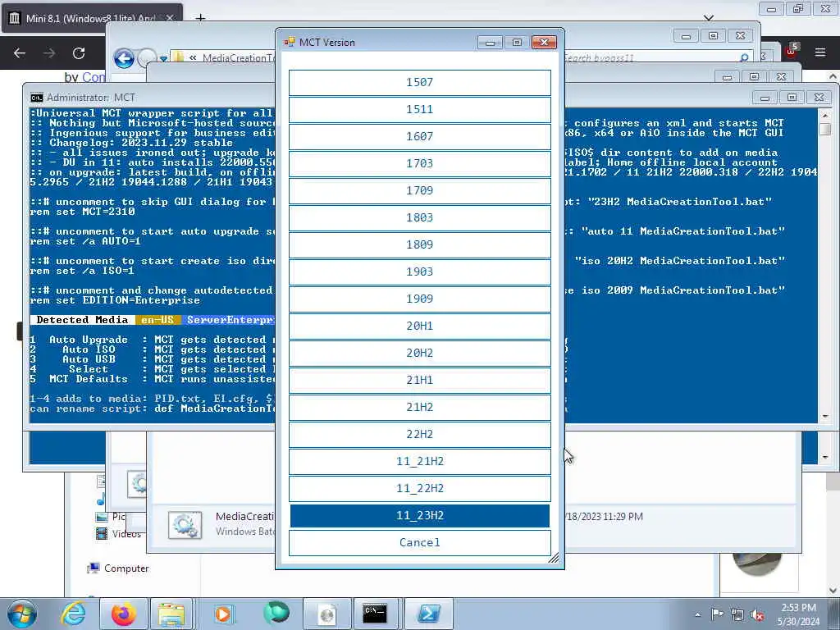The image size is (840, 630).
Task: Select Windows 11_21H2 version
Action: [419, 461]
